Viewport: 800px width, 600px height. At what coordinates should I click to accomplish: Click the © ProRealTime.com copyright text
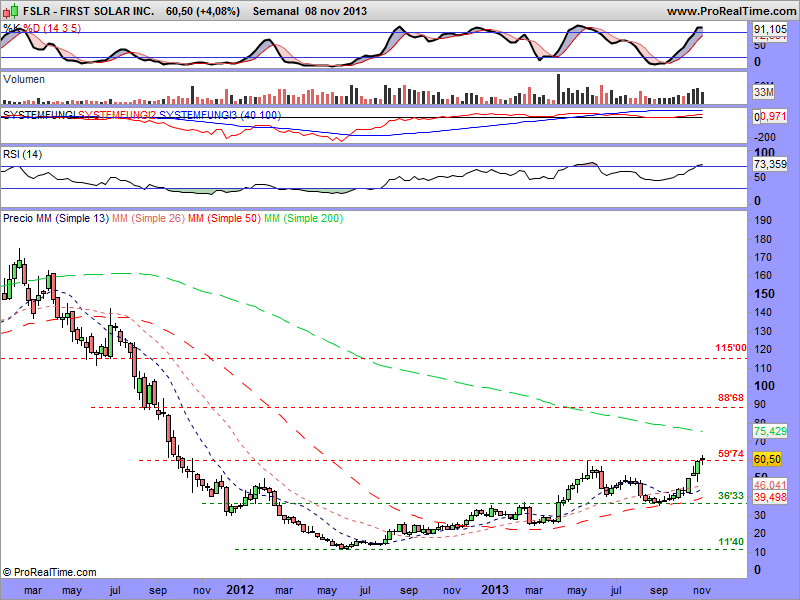pos(49,572)
